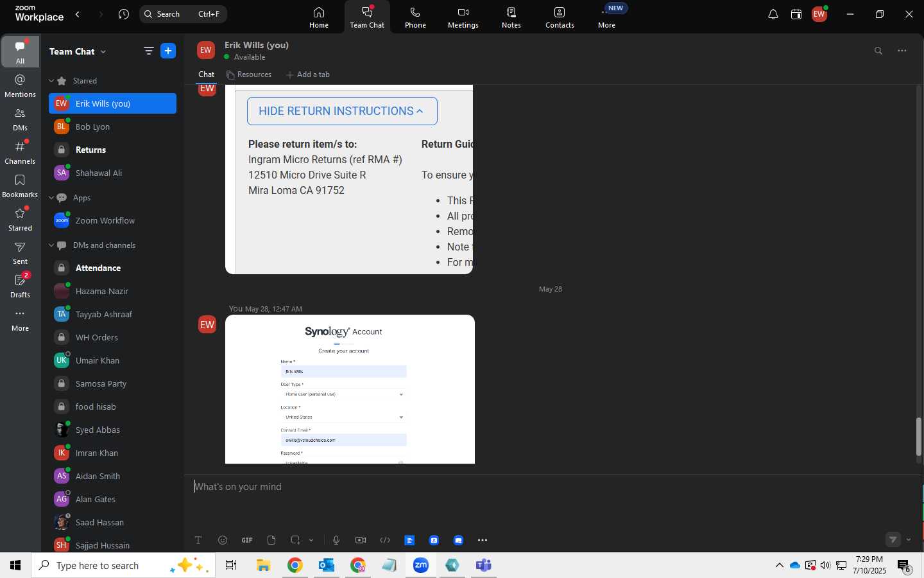Click the send message button
Viewport: 924px width, 578px height.
point(893,539)
